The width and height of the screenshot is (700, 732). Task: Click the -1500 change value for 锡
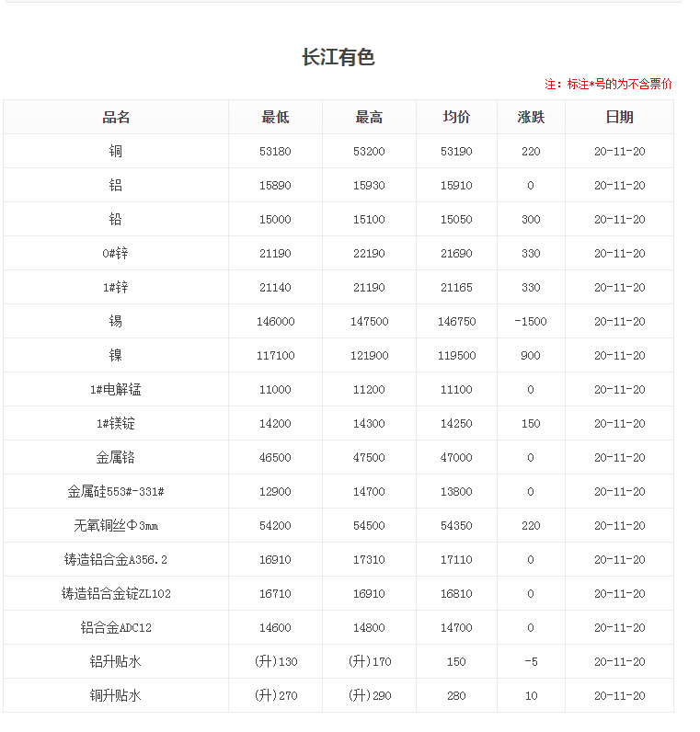click(x=531, y=321)
